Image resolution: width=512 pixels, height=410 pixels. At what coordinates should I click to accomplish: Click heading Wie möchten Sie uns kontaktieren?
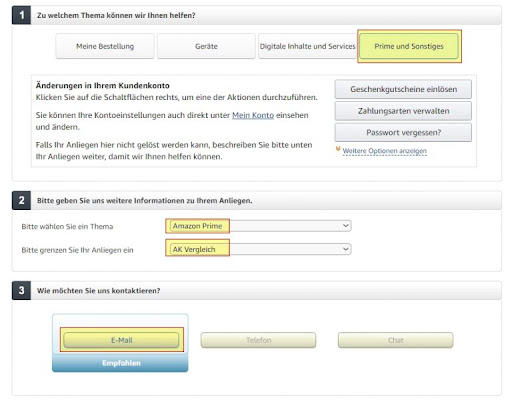point(98,291)
